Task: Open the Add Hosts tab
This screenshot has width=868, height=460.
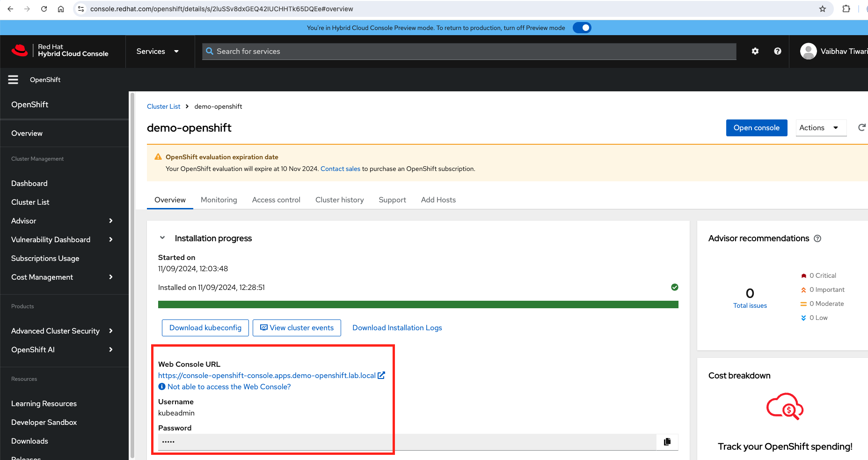Action: pos(438,200)
